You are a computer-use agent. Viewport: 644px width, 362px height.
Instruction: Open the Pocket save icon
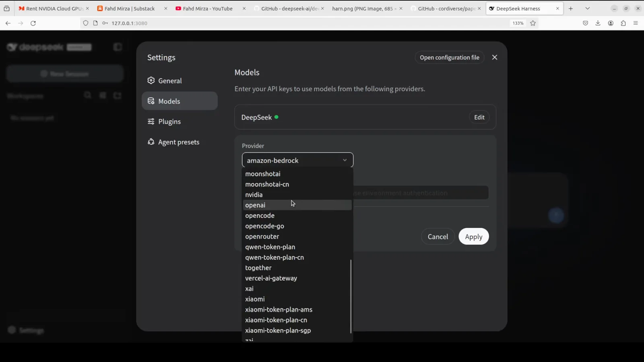pyautogui.click(x=586, y=23)
